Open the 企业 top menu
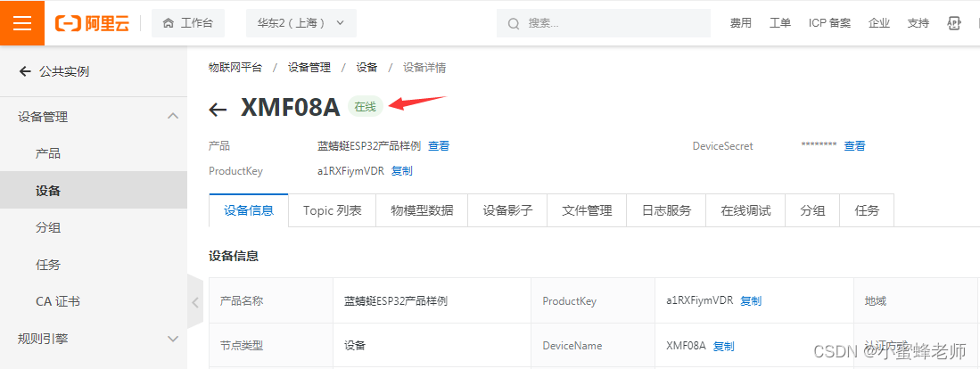This screenshot has height=369, width=980. 878,23
